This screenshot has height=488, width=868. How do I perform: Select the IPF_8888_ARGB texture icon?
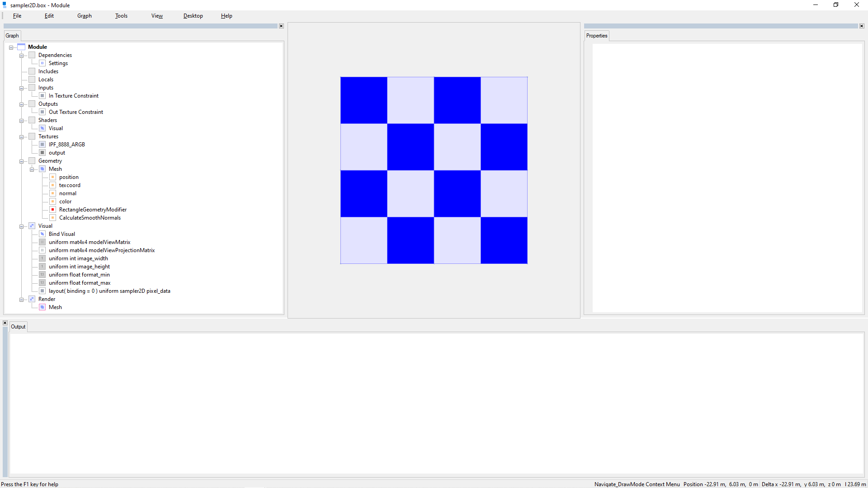[42, 144]
